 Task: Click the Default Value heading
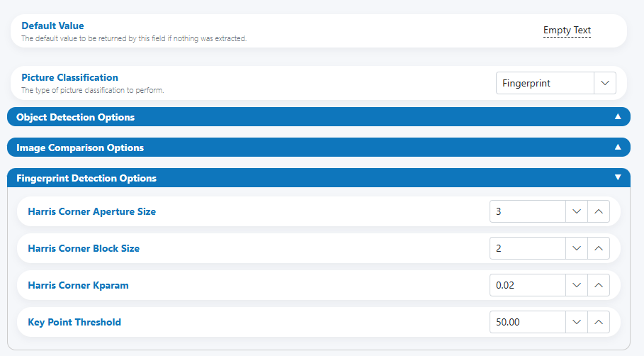(x=52, y=26)
